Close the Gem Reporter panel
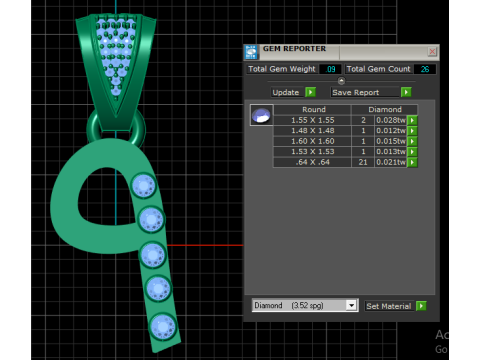 point(432,51)
